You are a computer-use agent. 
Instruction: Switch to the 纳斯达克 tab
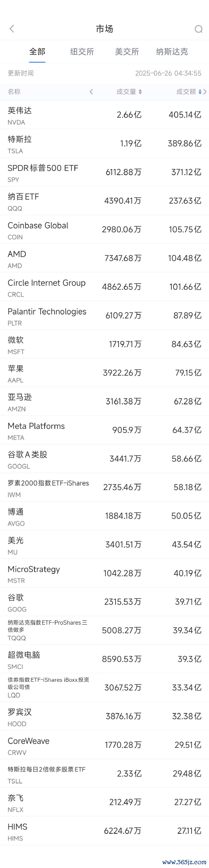coord(172,52)
